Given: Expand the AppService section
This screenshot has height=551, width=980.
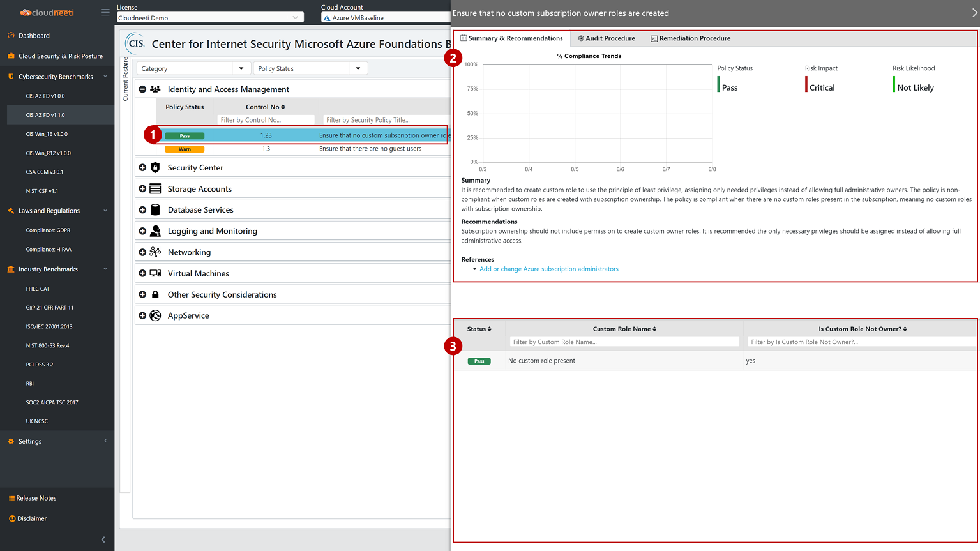Looking at the screenshot, I should [142, 315].
